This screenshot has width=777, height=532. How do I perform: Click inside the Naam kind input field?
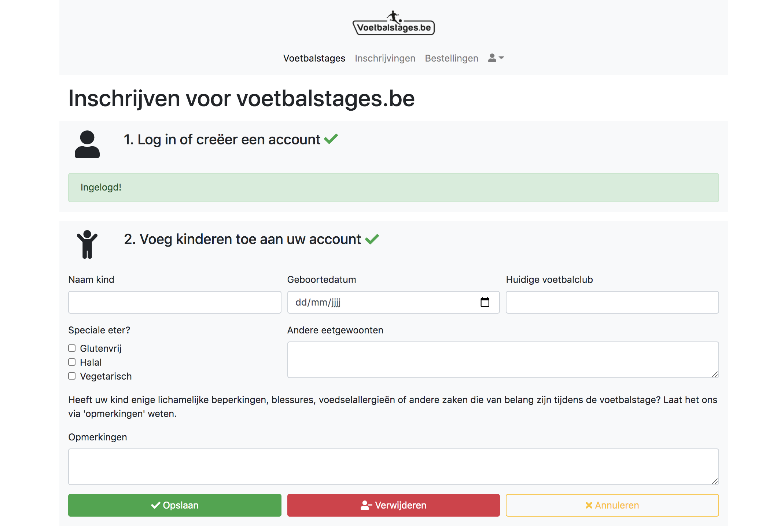pyautogui.click(x=174, y=302)
